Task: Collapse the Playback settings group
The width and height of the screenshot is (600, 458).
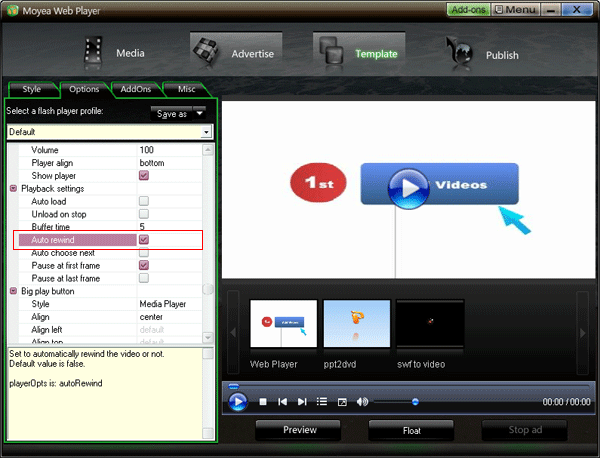Action: [13, 189]
